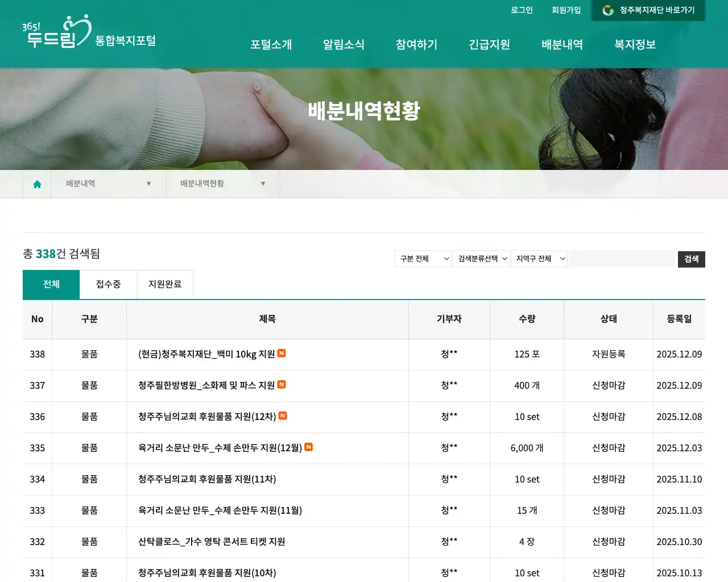Open the 복지정보 menu
The image size is (728, 582).
click(x=634, y=45)
